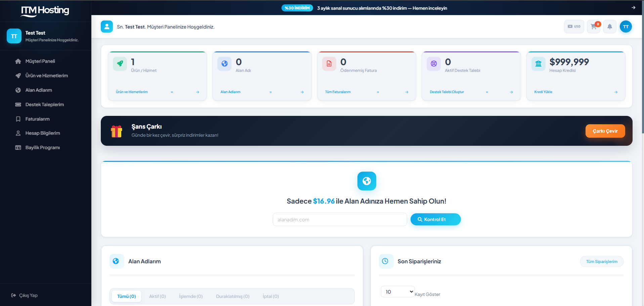
Task: Click the home icon beside Müşteri Paneli
Action: [x=18, y=61]
